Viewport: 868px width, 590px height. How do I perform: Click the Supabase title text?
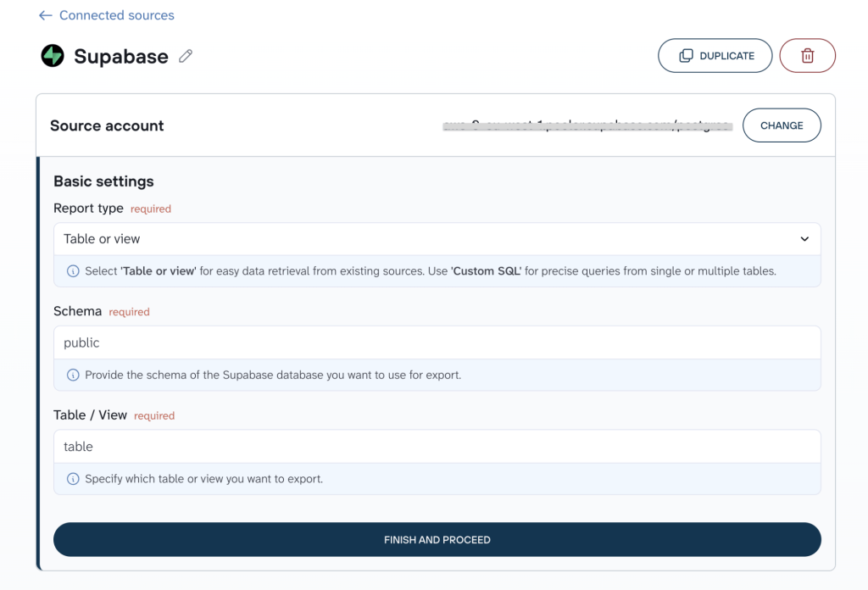[120, 57]
